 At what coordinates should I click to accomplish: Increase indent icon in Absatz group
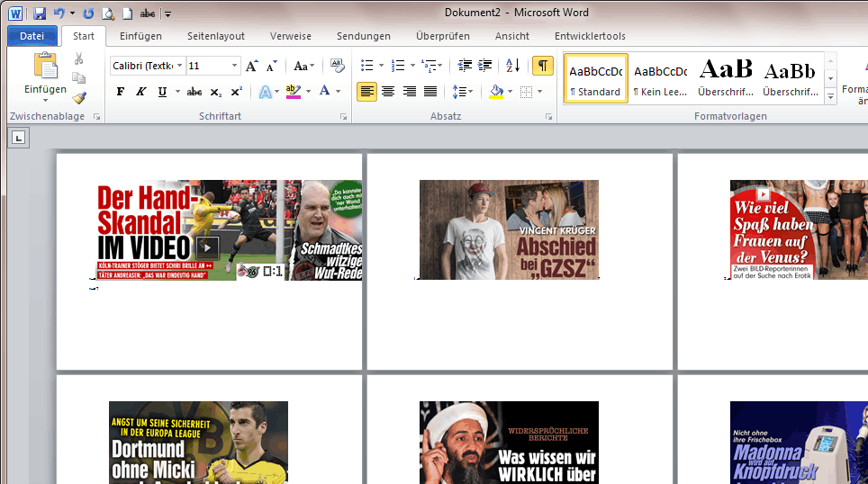point(484,66)
